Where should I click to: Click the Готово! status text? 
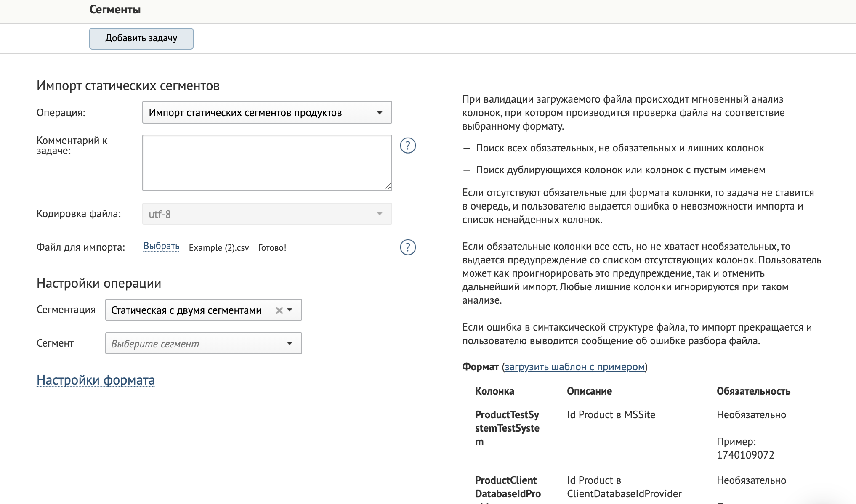[x=272, y=248]
